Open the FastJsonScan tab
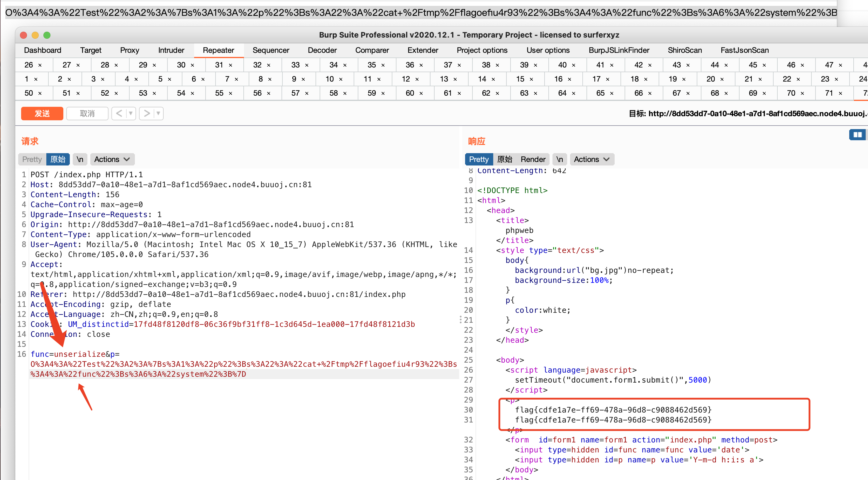 click(744, 50)
